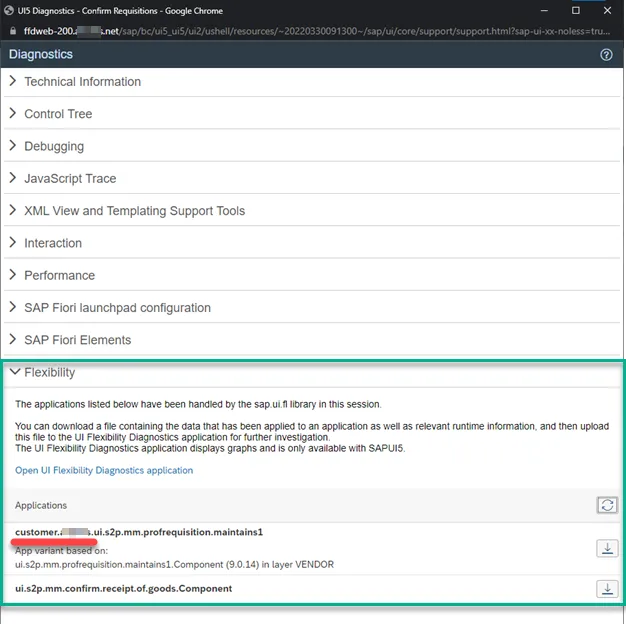Collapse the Flexibility section
Viewport: 626px width, 624px height.
pyautogui.click(x=49, y=372)
